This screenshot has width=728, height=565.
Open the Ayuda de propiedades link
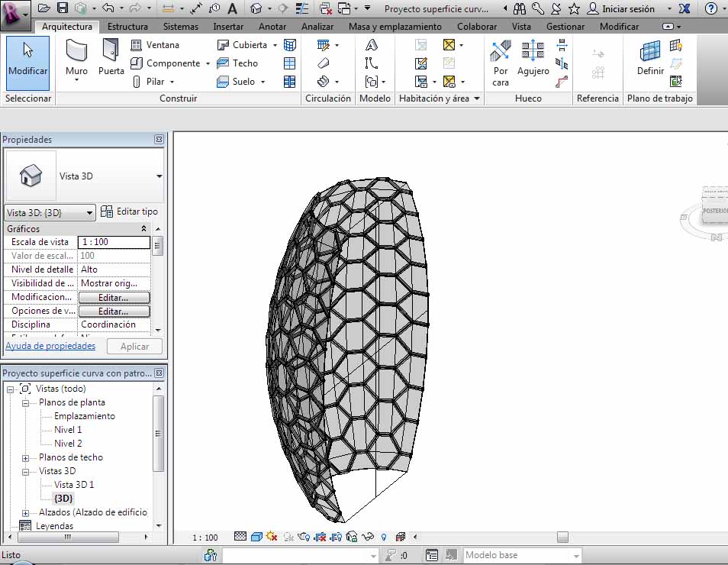click(50, 346)
